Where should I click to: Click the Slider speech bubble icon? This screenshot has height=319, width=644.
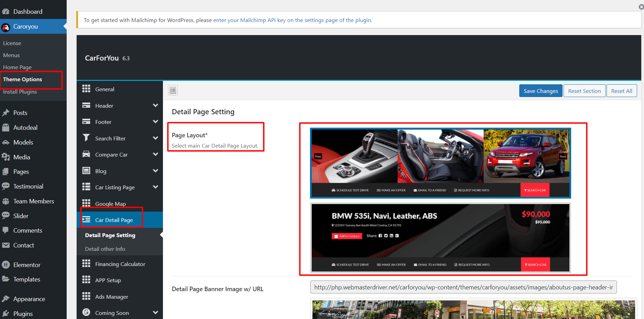(5, 216)
